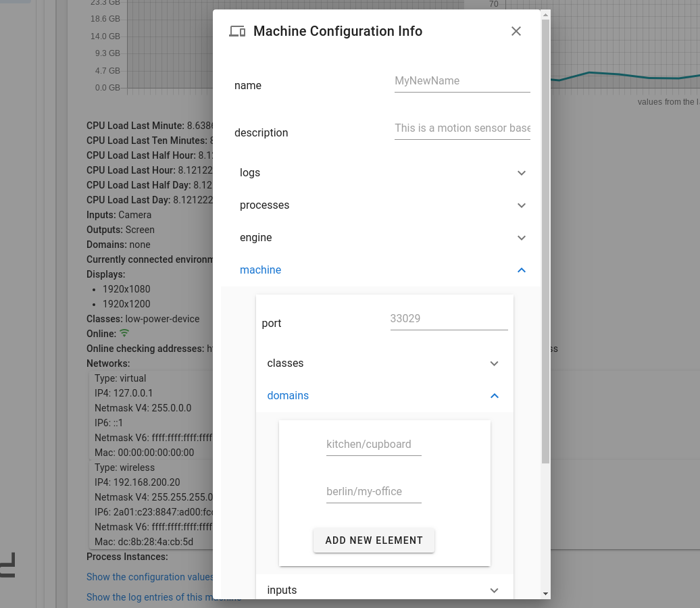The height and width of the screenshot is (608, 700).
Task: Open the engine section chevron
Action: click(x=521, y=238)
